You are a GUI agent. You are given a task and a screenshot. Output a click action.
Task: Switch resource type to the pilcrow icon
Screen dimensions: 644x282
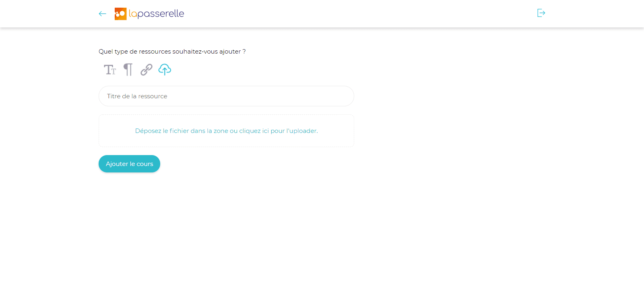(128, 70)
